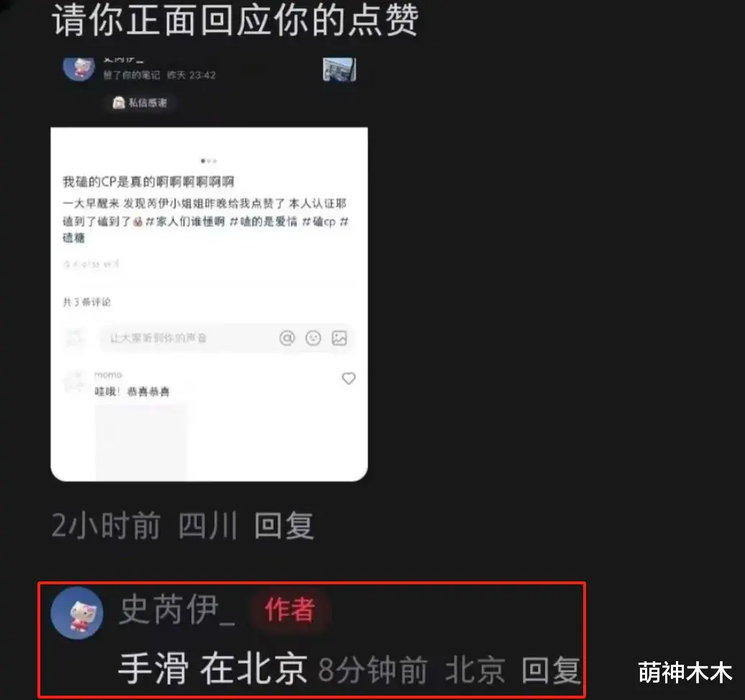Viewport: 745px width, 700px height.
Task: Click the image page indicator dots
Action: click(x=209, y=161)
